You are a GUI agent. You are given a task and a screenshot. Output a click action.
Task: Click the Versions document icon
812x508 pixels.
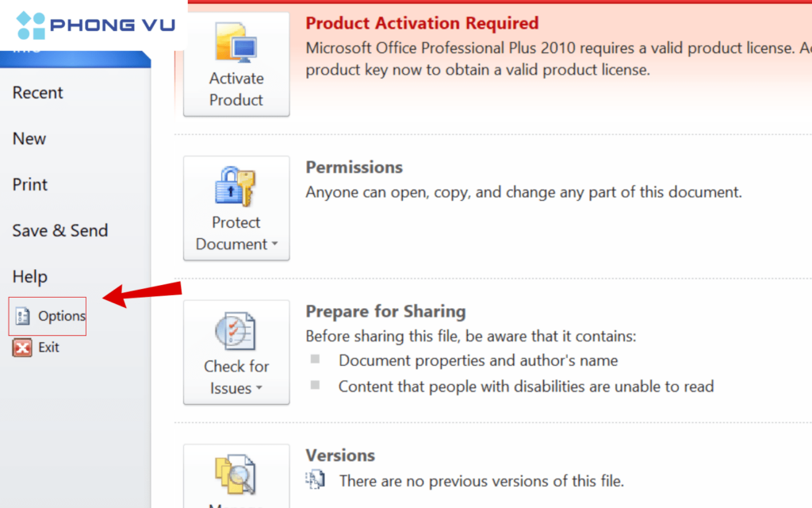(x=315, y=480)
